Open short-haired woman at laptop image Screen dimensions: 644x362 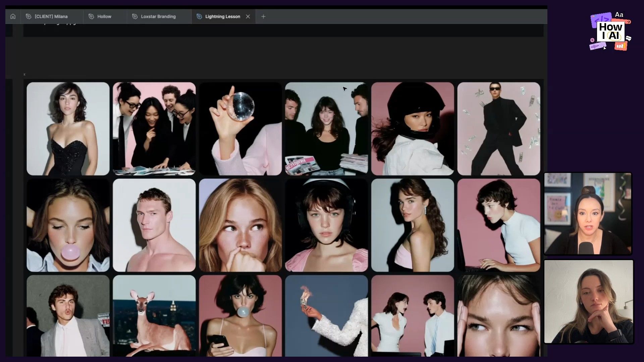[x=499, y=225]
